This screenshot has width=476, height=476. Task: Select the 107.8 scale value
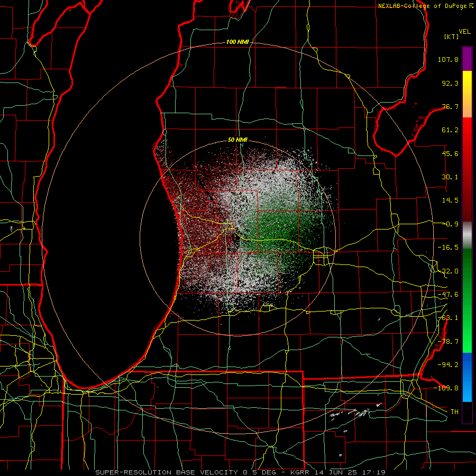pyautogui.click(x=448, y=59)
